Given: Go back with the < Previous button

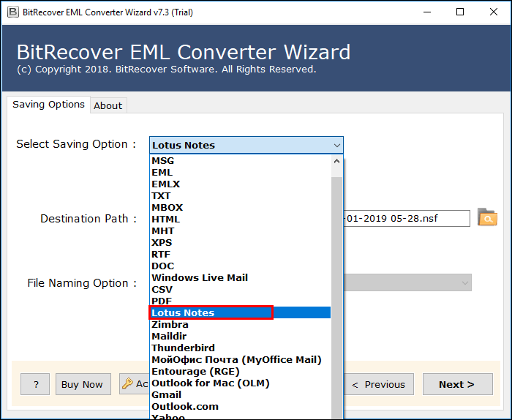Looking at the screenshot, I should tap(379, 384).
